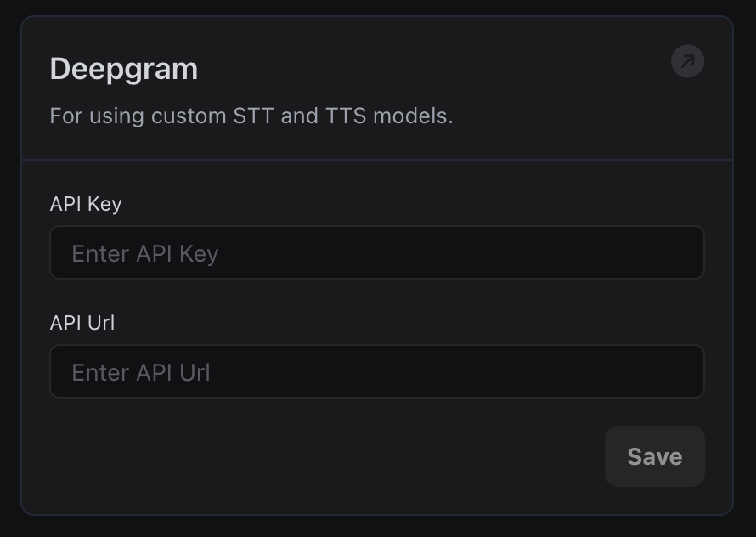Image resolution: width=756 pixels, height=537 pixels.
Task: Place cursor in the Deepgram key textbox
Action: [x=376, y=252]
